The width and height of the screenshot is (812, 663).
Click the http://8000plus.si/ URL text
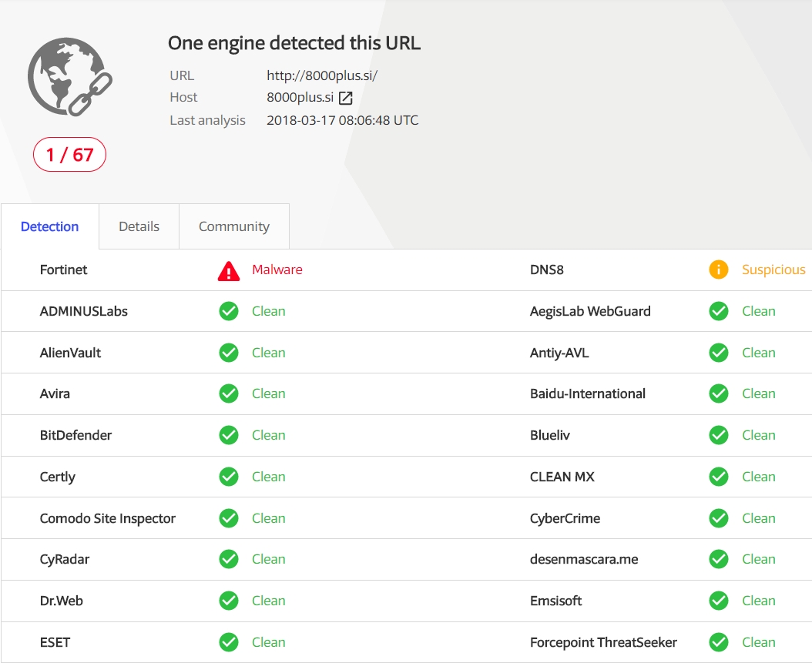point(322,75)
